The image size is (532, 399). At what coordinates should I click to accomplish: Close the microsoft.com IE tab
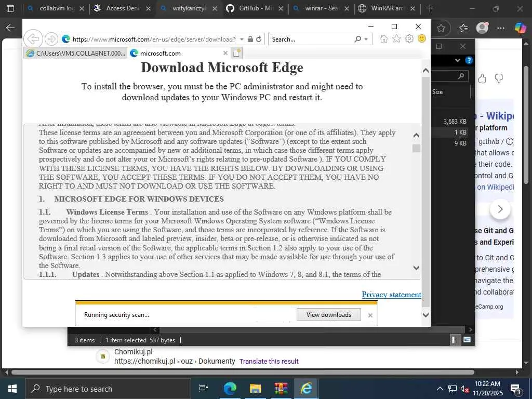(225, 54)
